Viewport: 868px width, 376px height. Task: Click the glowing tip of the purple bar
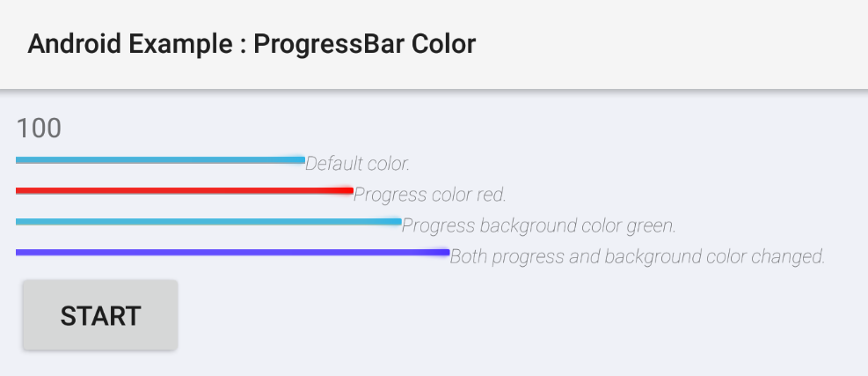(444, 253)
